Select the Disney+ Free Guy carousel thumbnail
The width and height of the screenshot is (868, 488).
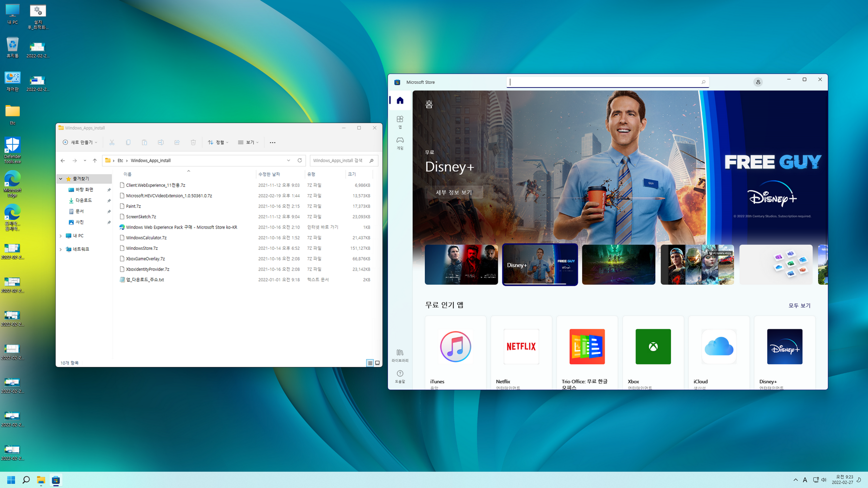click(x=540, y=264)
